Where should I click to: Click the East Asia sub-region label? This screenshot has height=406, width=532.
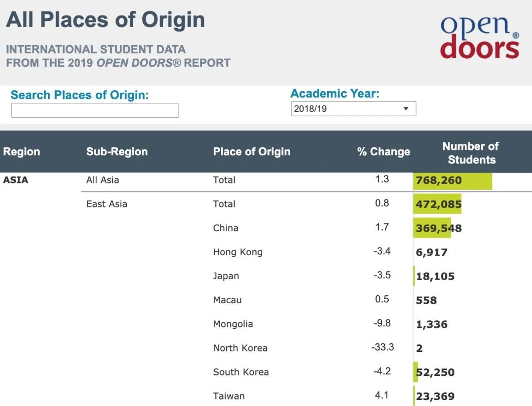(107, 204)
